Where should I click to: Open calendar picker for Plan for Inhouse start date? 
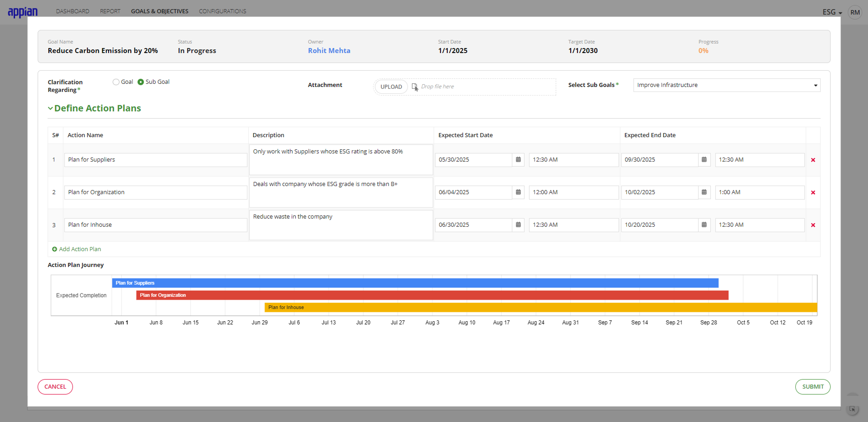point(518,225)
